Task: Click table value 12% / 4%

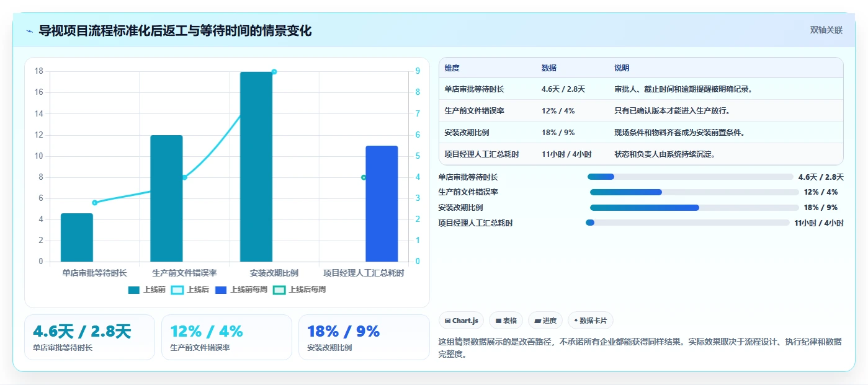Action: pos(558,111)
